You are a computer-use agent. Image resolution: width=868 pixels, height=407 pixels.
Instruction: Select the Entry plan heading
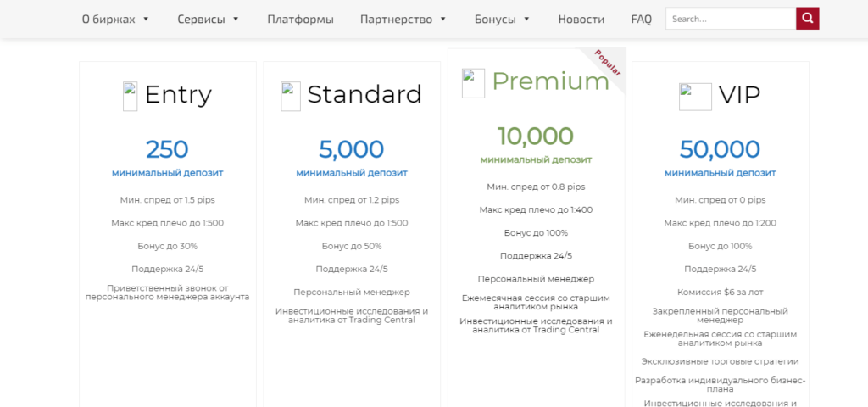coord(178,94)
